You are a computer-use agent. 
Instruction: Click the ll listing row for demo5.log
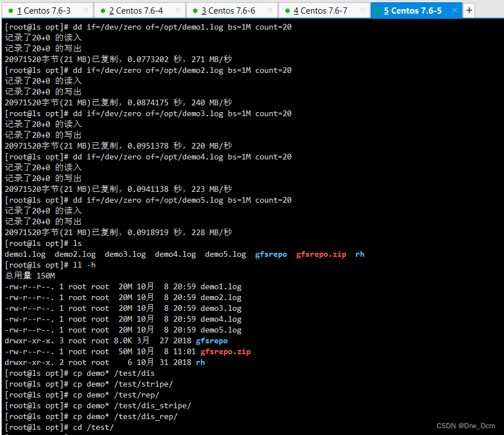[x=123, y=330]
